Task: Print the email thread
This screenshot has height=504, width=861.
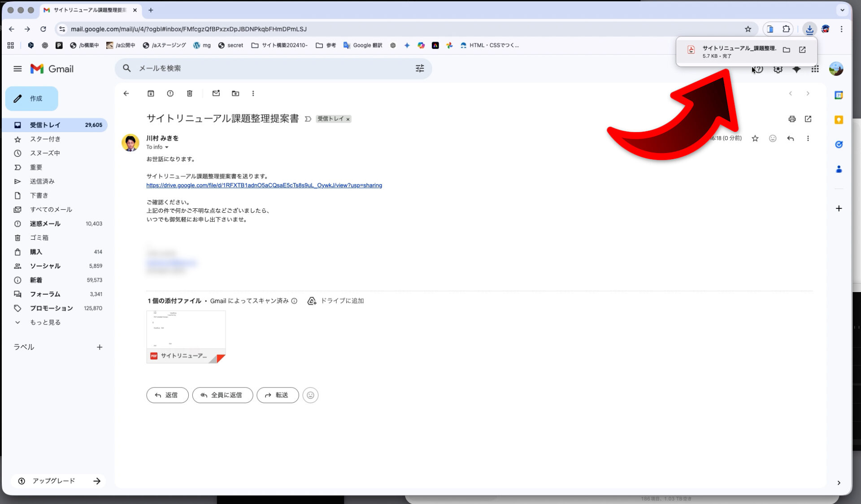Action: (792, 119)
